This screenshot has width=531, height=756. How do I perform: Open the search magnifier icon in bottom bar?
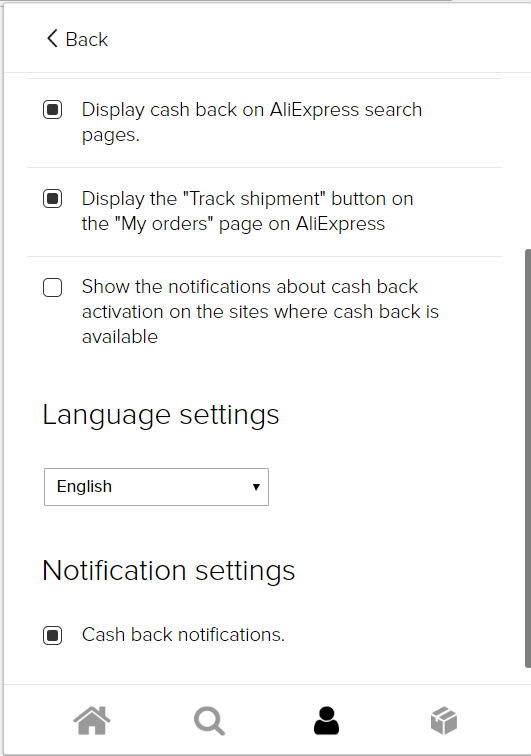[209, 721]
